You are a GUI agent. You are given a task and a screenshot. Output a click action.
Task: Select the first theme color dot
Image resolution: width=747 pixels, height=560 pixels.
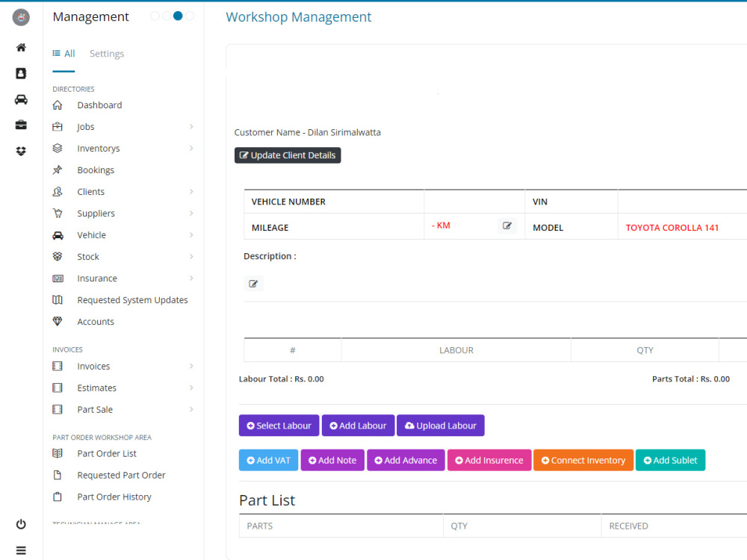pyautogui.click(x=155, y=16)
